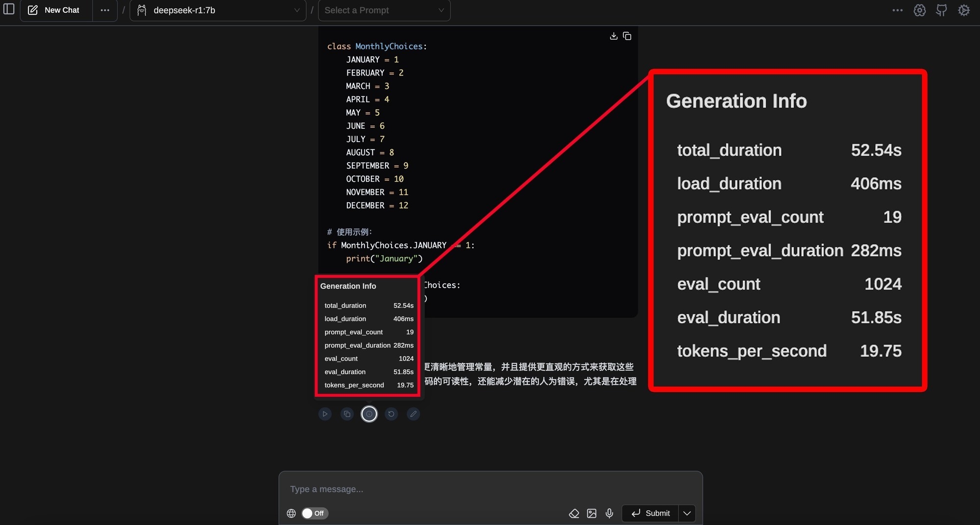Open the GitHub repository icon

tap(941, 10)
